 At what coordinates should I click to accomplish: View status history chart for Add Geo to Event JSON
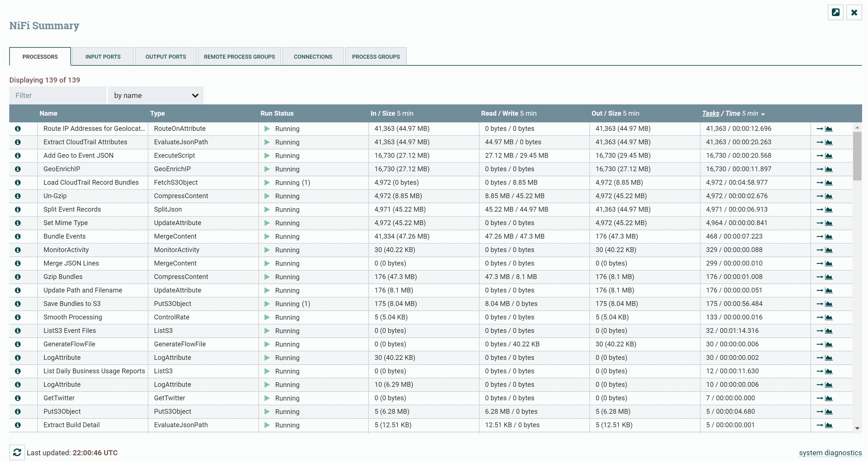(829, 156)
